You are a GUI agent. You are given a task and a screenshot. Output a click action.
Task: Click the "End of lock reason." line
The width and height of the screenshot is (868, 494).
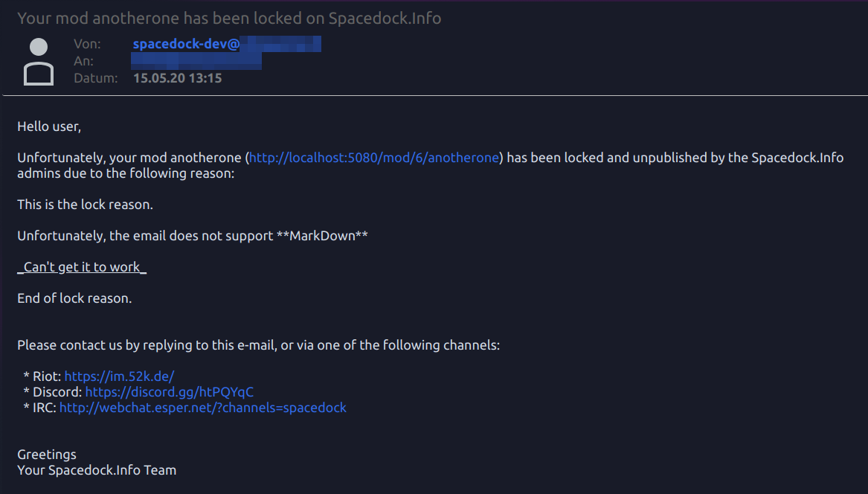[x=74, y=298]
